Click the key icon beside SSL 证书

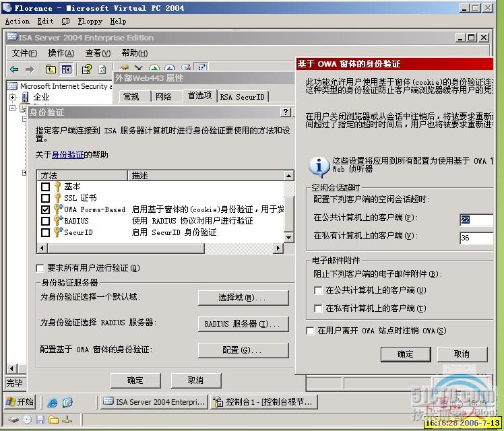tap(57, 197)
